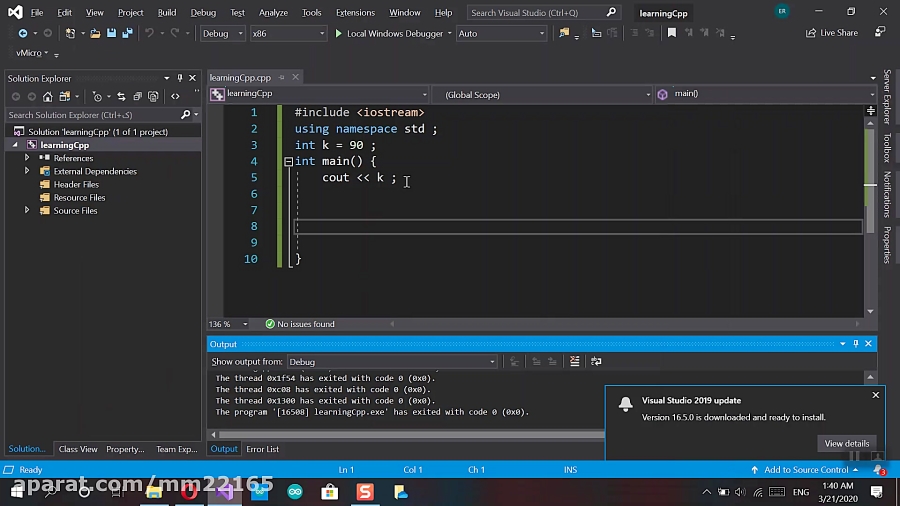This screenshot has height=506, width=900.
Task: Close the Solution Explorer panel
Action: coord(193,78)
